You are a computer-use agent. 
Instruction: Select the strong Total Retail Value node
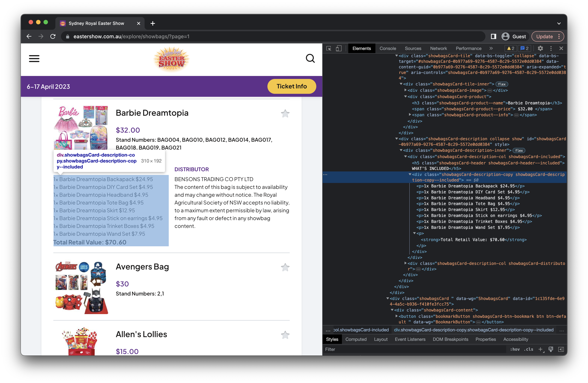click(x=474, y=240)
